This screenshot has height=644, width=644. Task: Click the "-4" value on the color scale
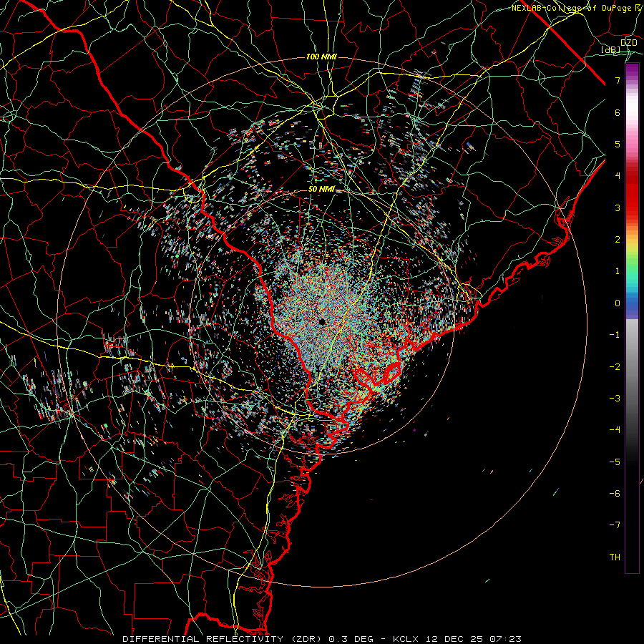[615, 430]
